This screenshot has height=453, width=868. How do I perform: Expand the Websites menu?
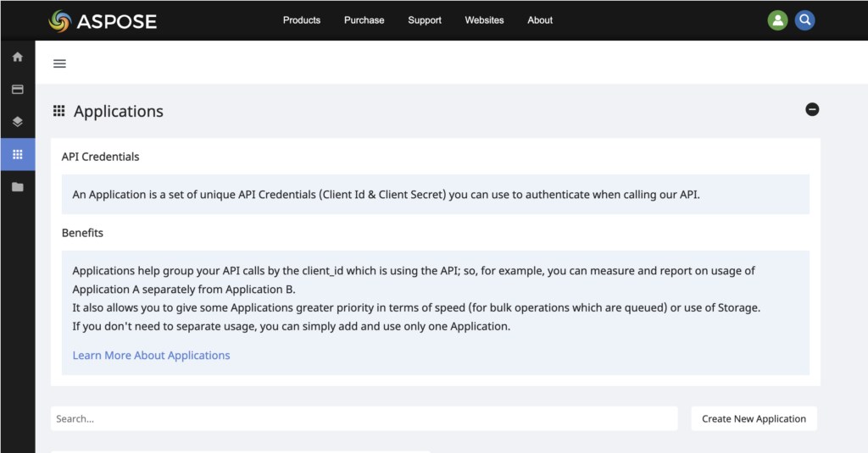click(484, 20)
